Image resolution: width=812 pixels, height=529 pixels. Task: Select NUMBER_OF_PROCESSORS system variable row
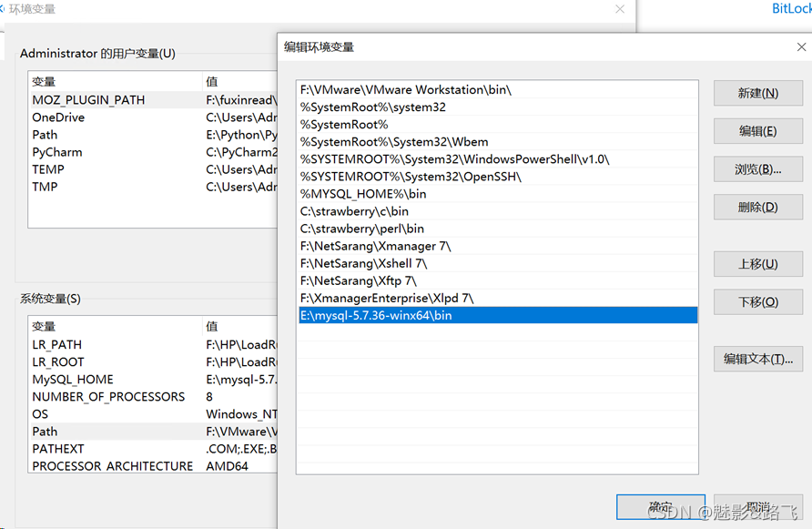click(153, 397)
